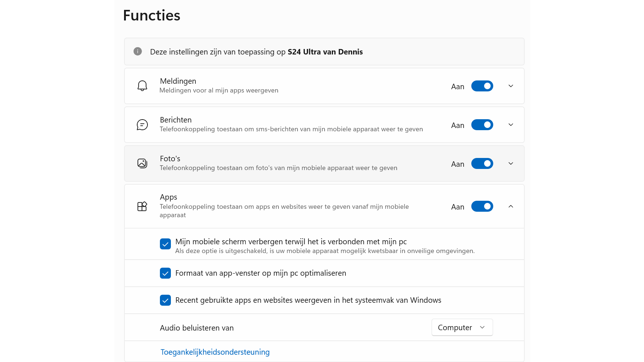Expand the Berichten settings chevron
This screenshot has height=362, width=644.
[511, 125]
